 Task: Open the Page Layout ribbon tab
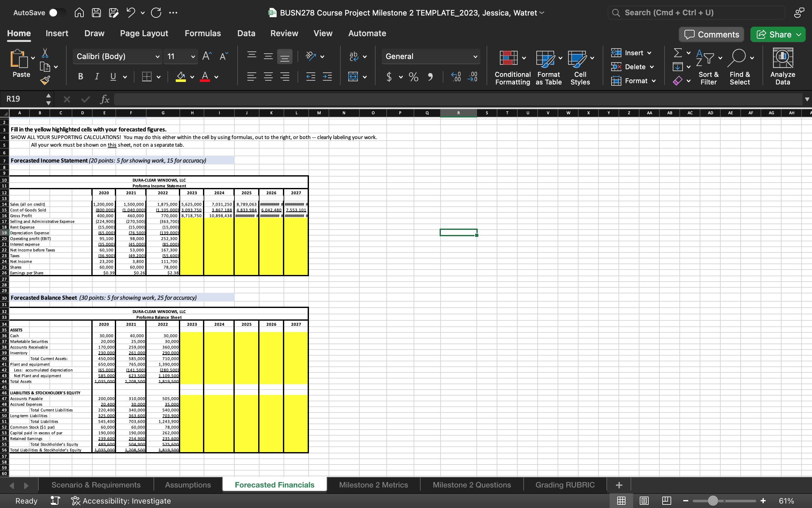[144, 33]
